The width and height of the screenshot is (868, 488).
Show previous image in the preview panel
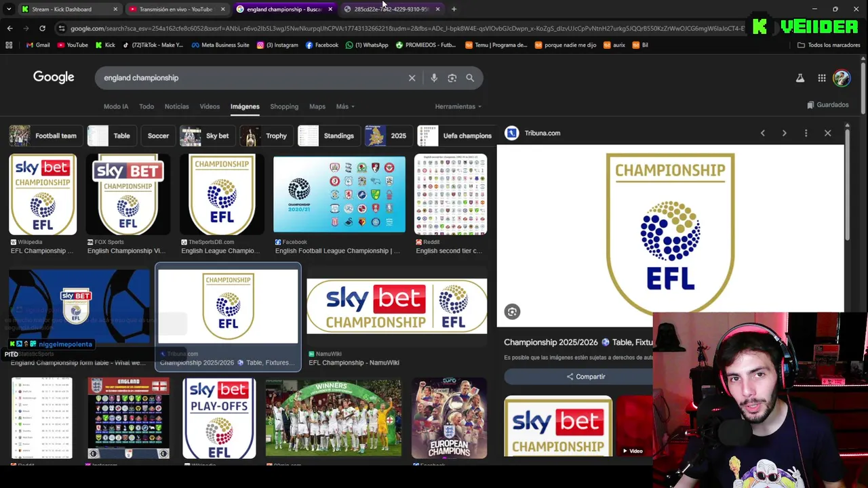[763, 134]
